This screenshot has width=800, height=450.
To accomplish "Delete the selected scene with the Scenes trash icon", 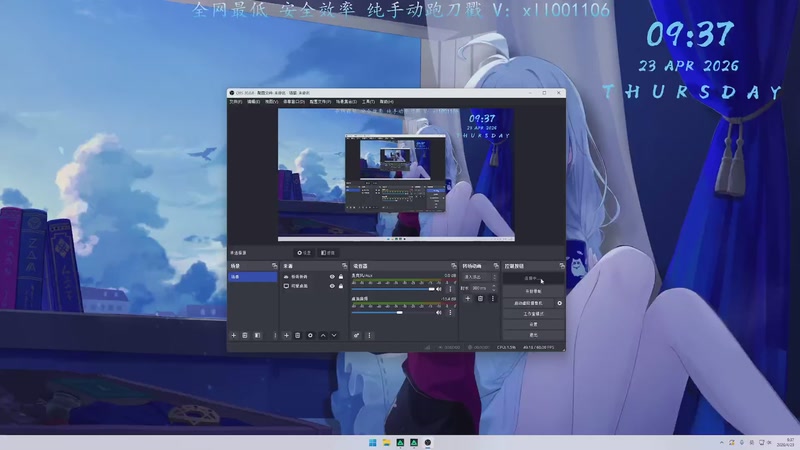I will [x=245, y=335].
